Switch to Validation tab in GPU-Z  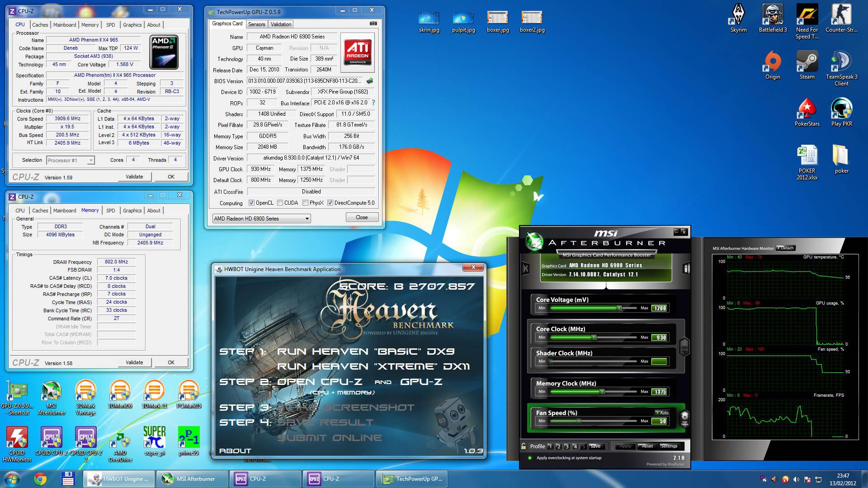(281, 24)
